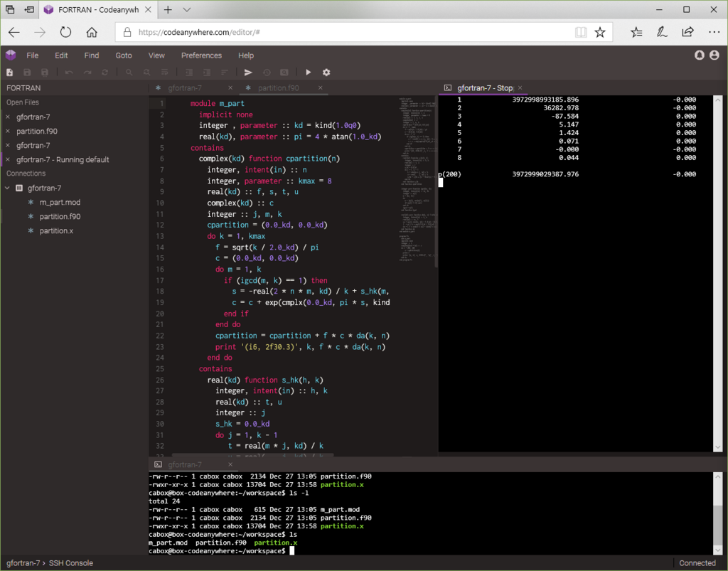Click the Refresh toolbar icon in the editor
Image resolution: width=728 pixels, height=571 pixels.
(x=105, y=73)
